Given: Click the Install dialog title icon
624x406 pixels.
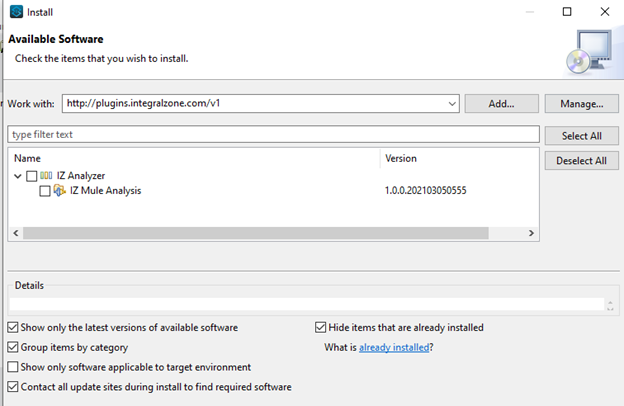Looking at the screenshot, I should [13, 12].
